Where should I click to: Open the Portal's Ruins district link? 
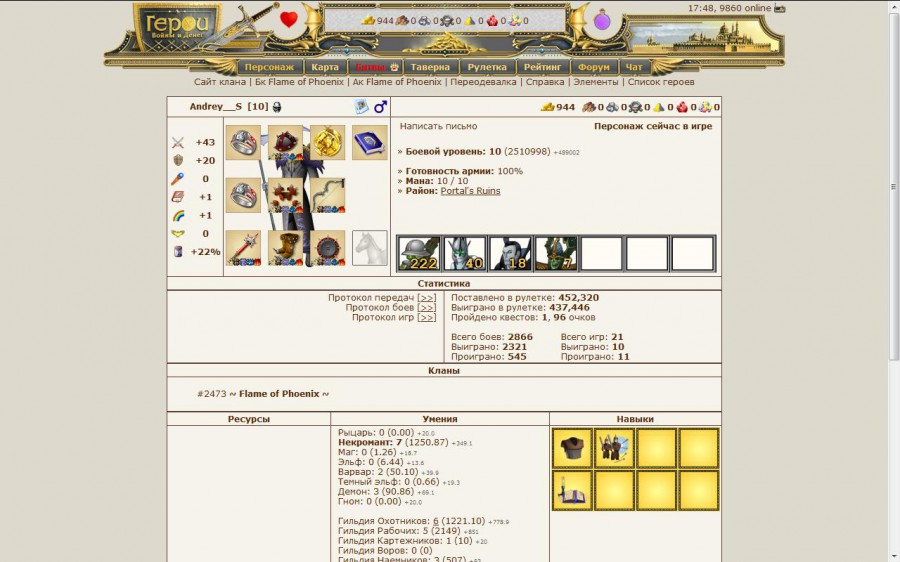point(470,191)
